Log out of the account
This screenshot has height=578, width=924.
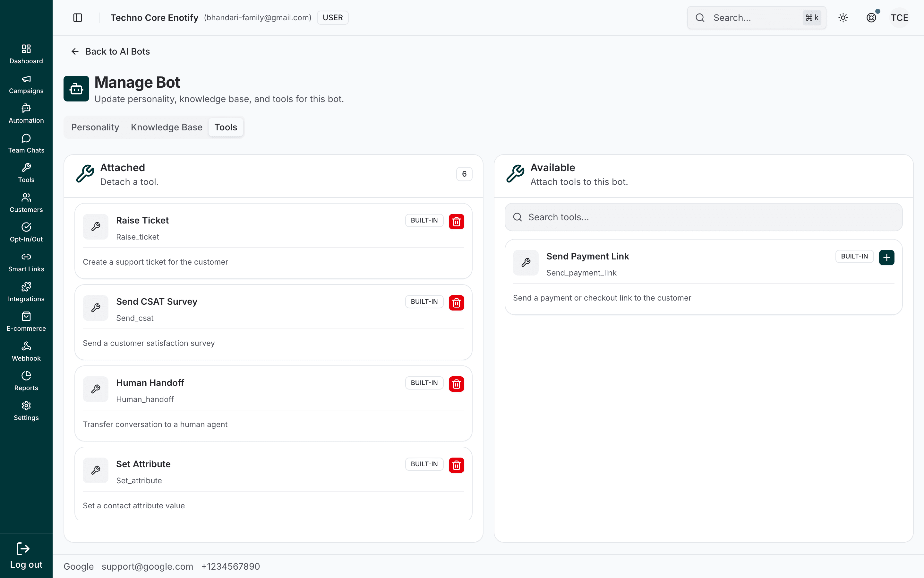point(26,556)
